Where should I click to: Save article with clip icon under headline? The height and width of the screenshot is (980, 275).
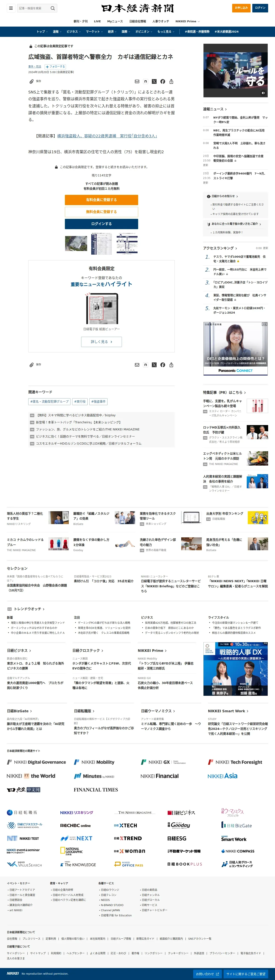point(31,81)
